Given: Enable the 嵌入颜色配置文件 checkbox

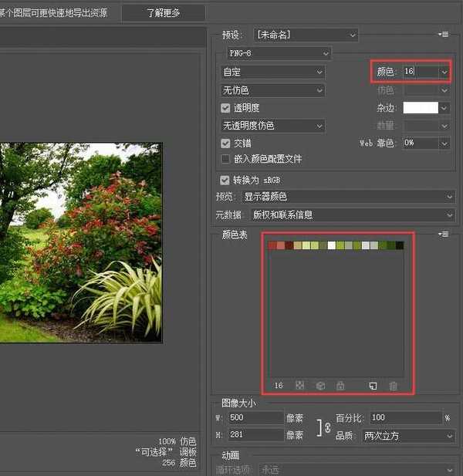Looking at the screenshot, I should click(226, 159).
